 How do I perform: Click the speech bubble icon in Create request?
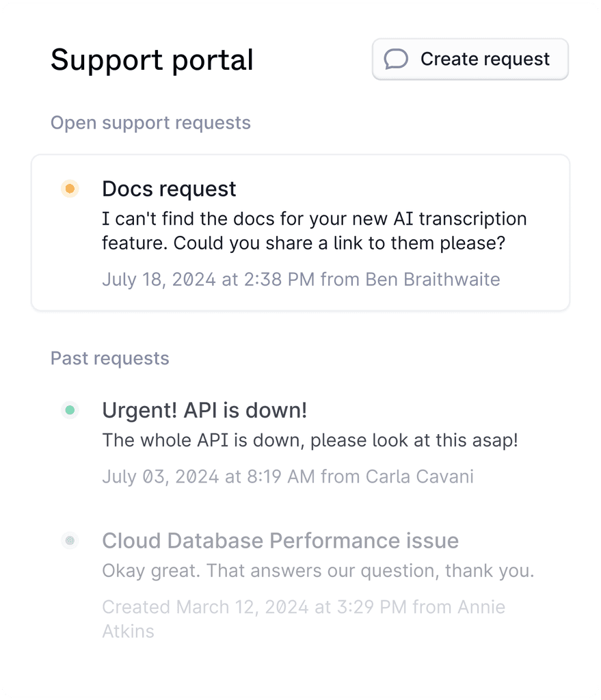396,59
